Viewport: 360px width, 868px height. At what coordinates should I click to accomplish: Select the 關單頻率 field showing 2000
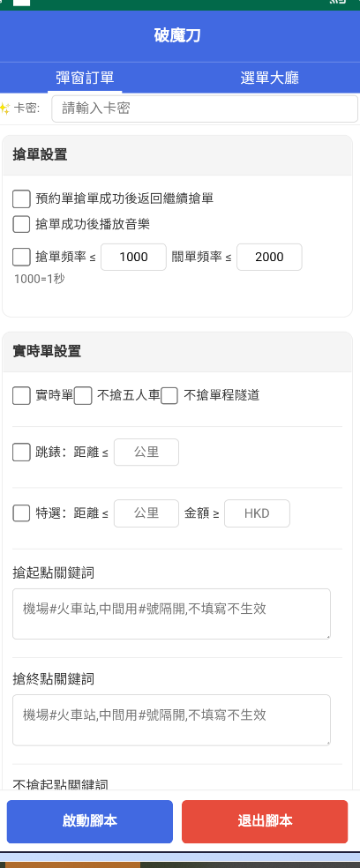(269, 257)
